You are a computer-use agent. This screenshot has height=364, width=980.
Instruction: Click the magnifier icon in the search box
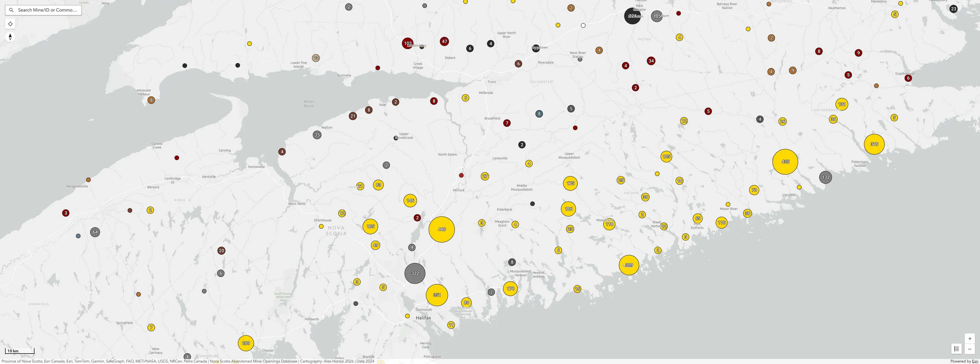[x=11, y=10]
